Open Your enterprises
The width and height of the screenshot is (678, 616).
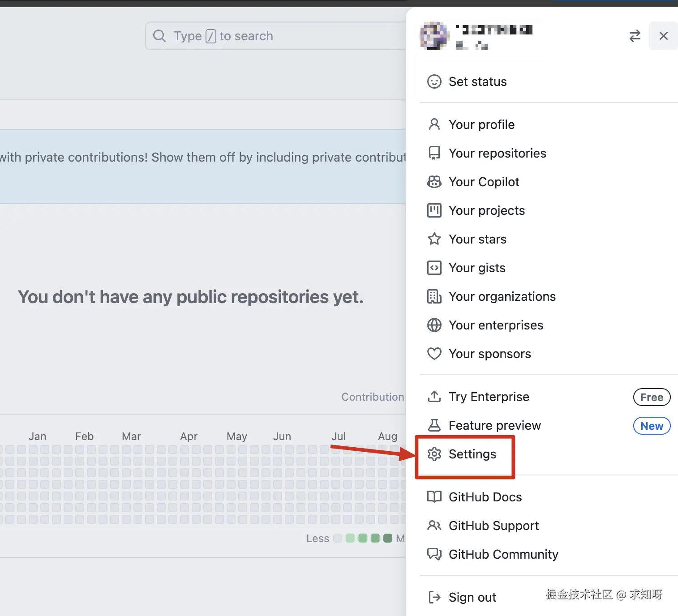[x=549, y=325]
